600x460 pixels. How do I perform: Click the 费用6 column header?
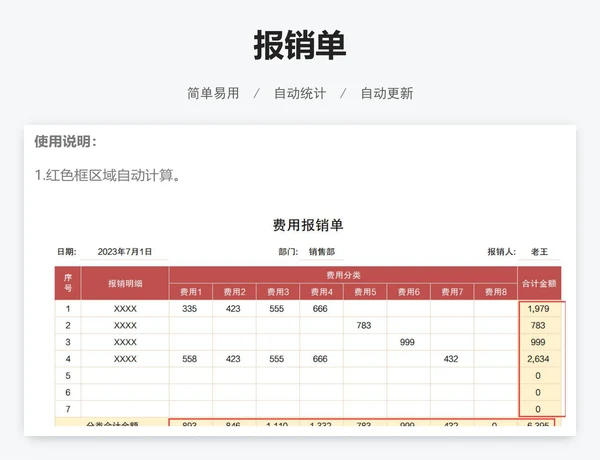click(x=409, y=292)
